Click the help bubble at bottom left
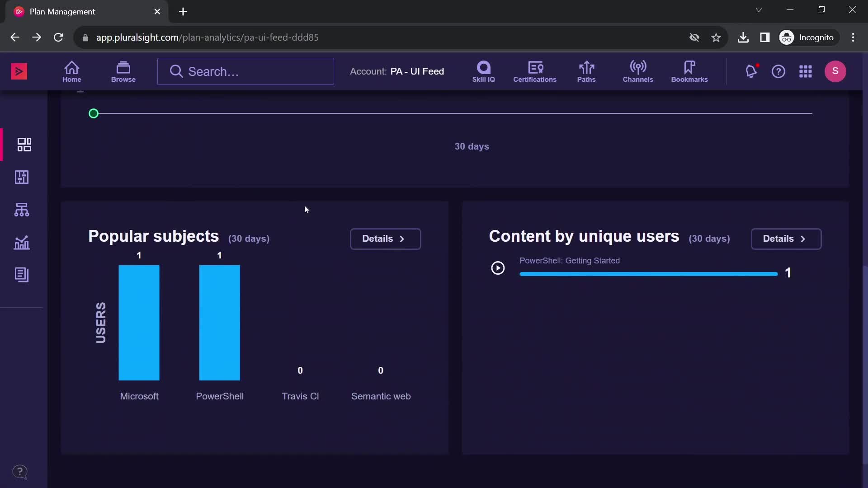Screen dimensions: 868x488 point(20,472)
